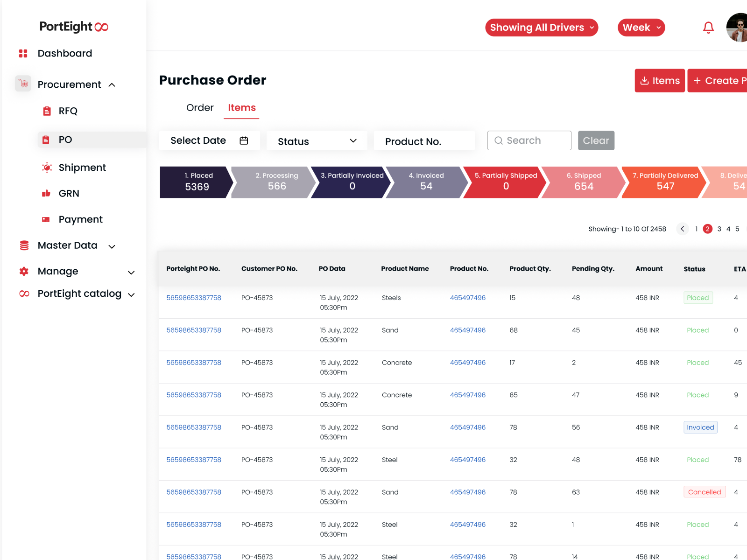Click the Master Data database icon
The width and height of the screenshot is (747, 560).
click(23, 245)
